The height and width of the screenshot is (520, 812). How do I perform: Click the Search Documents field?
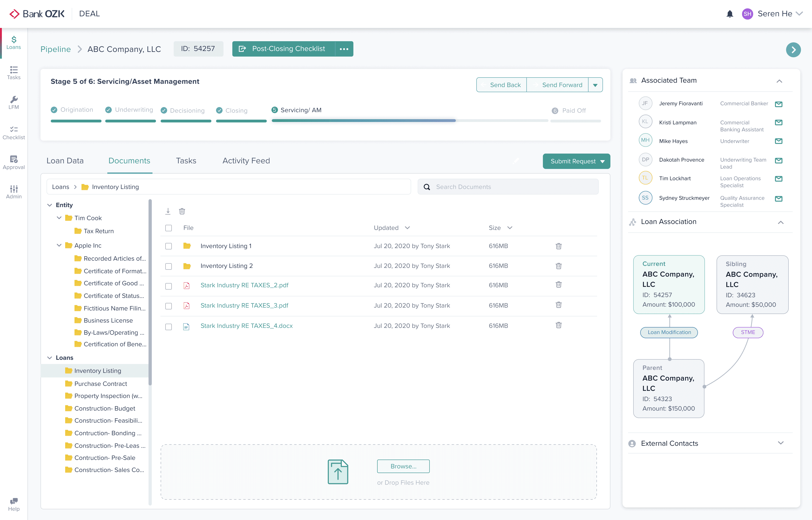[508, 187]
